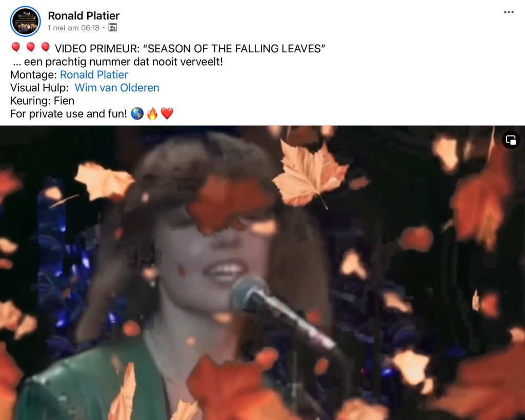The image size is (525, 420).
Task: Play the falling leaves video
Action: (262, 273)
